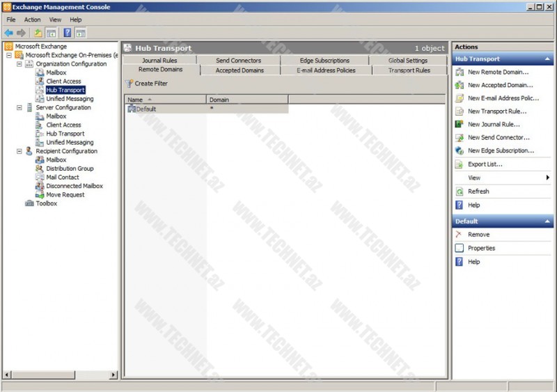Open the Action menu
Image resolution: width=557 pixels, height=392 pixels.
tap(32, 19)
